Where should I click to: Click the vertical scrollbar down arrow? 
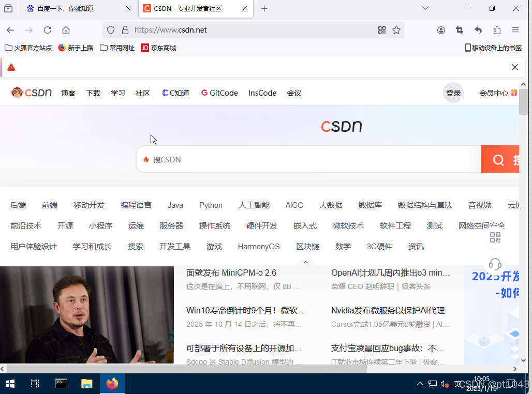coord(523,360)
